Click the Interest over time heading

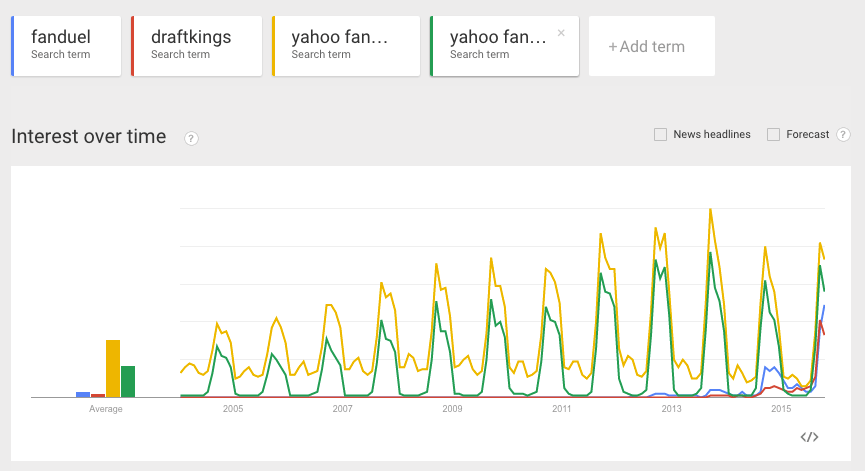89,137
